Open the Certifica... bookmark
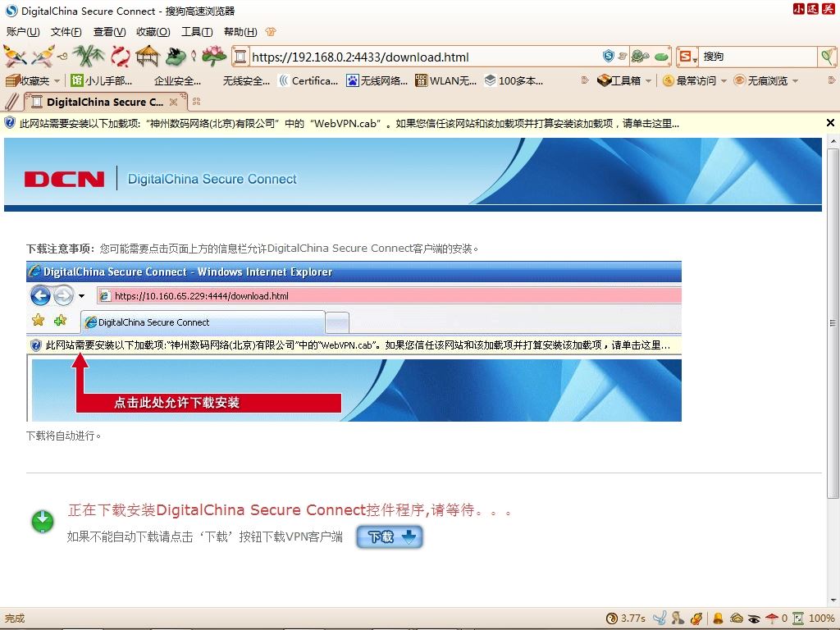Viewport: 840px width, 630px height. tap(308, 80)
